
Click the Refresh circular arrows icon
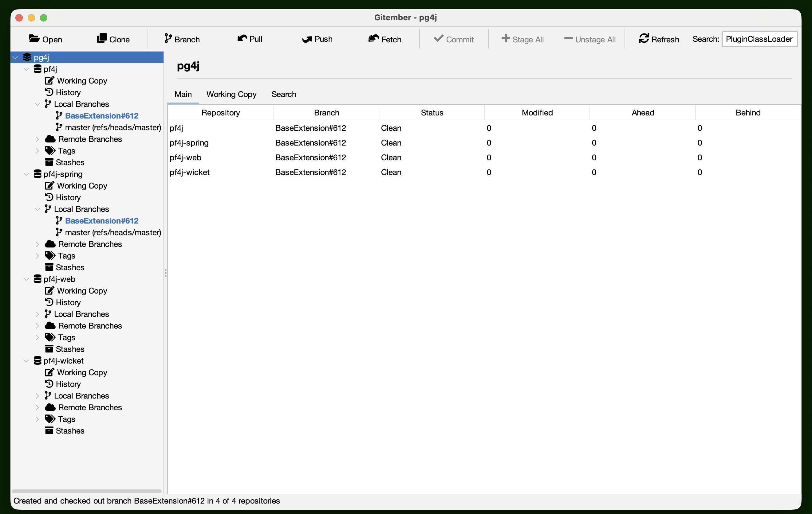click(x=644, y=39)
